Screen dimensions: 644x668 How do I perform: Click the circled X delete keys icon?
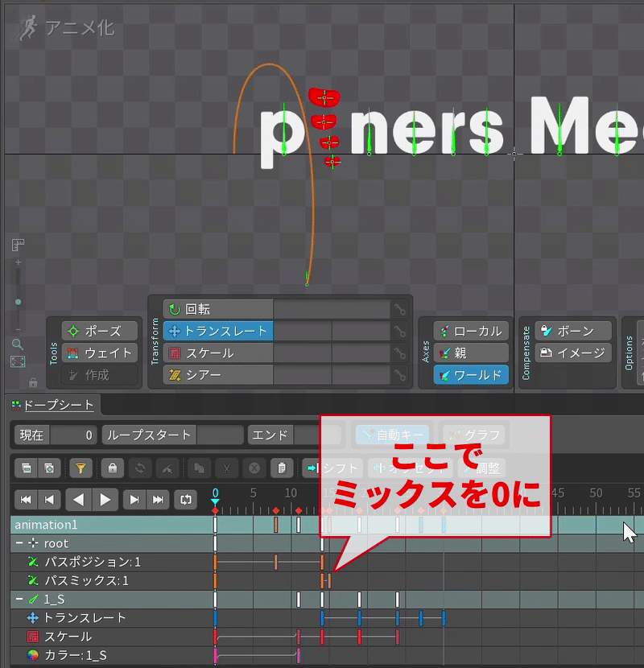pyautogui.click(x=254, y=468)
